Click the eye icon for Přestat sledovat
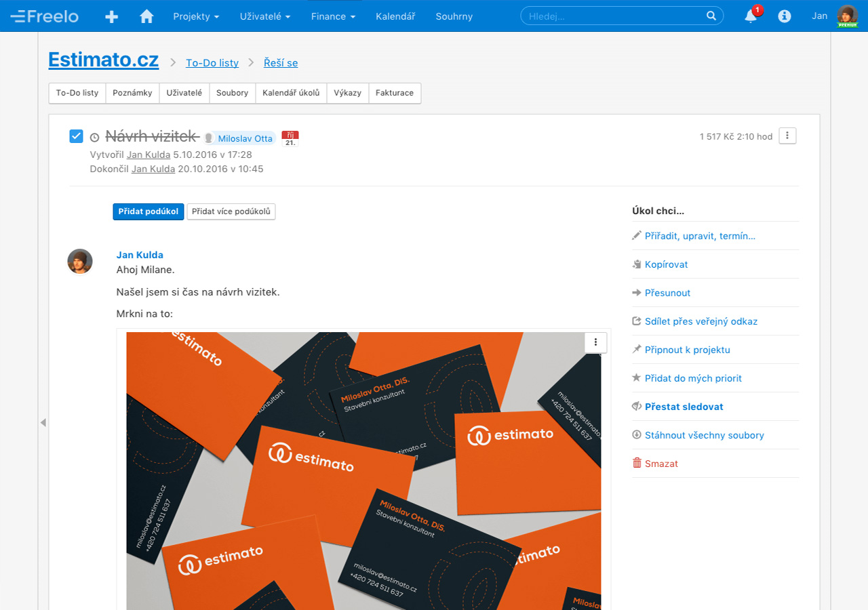868x610 pixels. coord(636,407)
